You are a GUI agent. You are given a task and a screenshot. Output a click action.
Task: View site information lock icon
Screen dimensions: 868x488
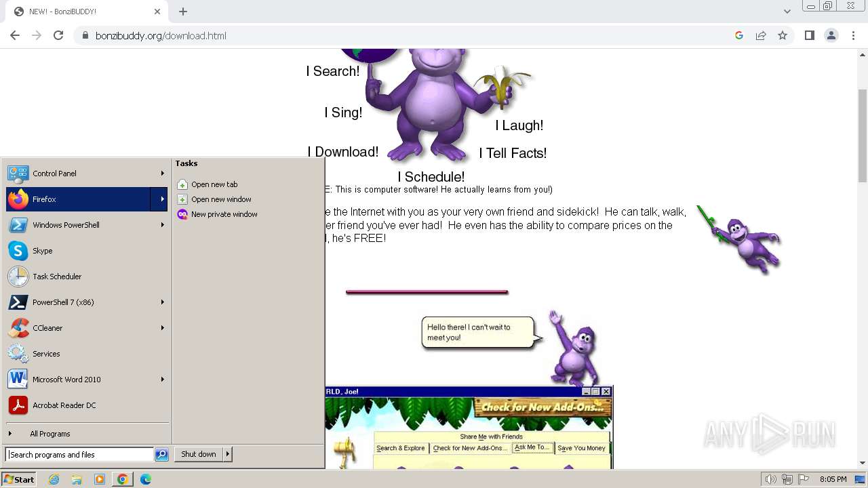pyautogui.click(x=85, y=35)
